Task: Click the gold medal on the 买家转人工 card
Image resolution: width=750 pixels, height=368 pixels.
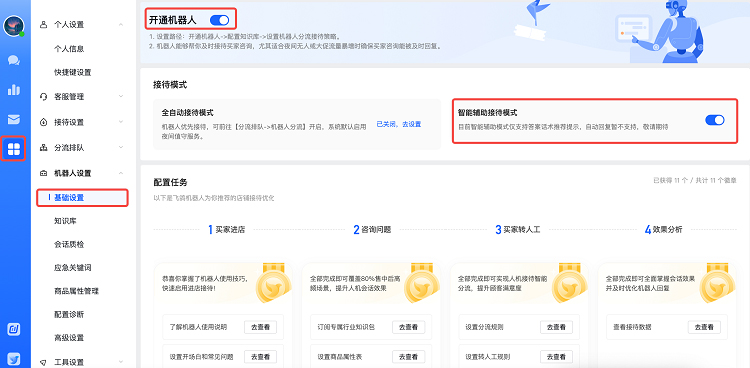Action: pos(569,283)
